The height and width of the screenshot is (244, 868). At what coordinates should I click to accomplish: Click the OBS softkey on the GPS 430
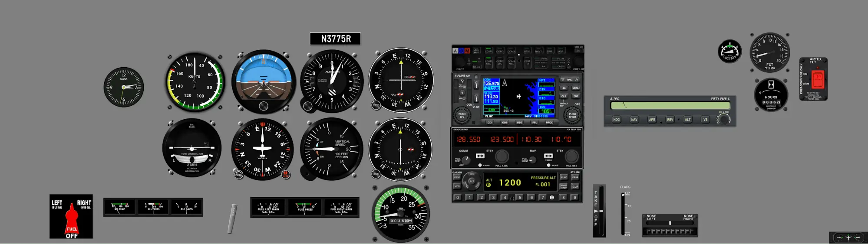pos(505,123)
